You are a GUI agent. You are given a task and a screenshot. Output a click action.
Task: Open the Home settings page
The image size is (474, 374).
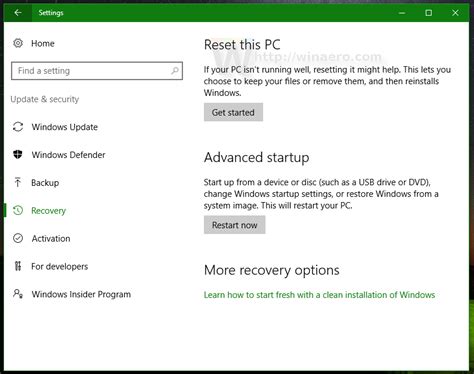(43, 43)
